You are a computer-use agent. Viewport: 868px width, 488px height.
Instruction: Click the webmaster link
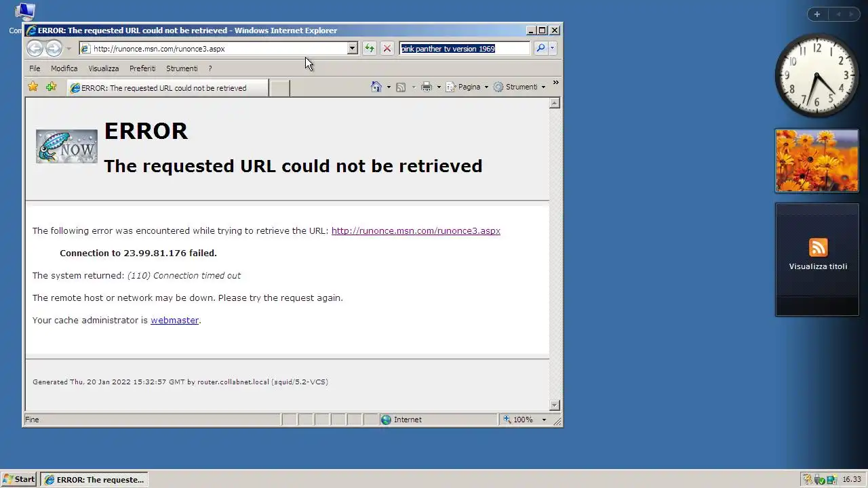click(x=174, y=320)
